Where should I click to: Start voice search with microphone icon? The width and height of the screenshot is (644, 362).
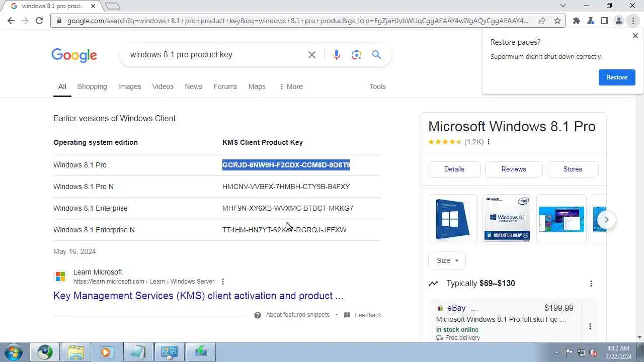coord(337,55)
